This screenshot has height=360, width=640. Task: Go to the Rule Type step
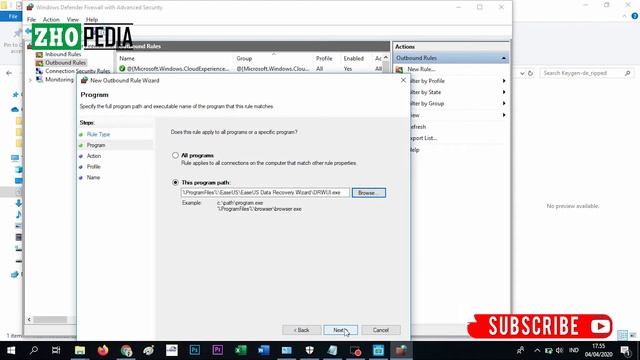(98, 134)
